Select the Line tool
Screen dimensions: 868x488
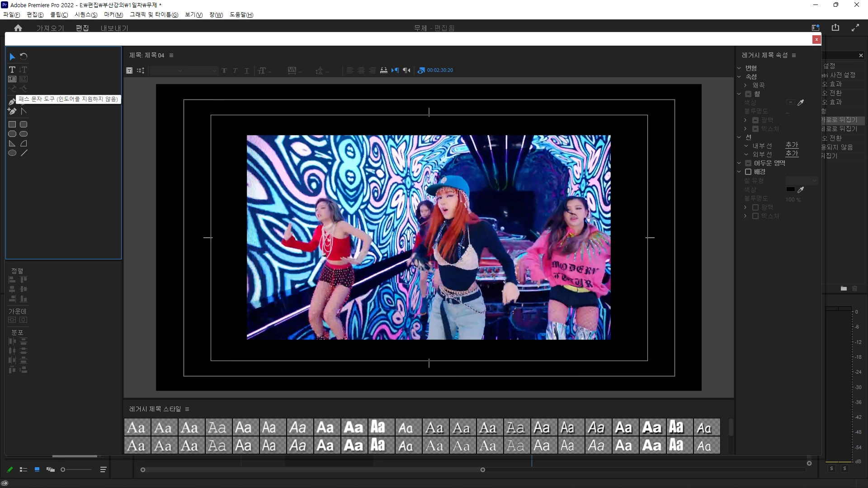(24, 153)
